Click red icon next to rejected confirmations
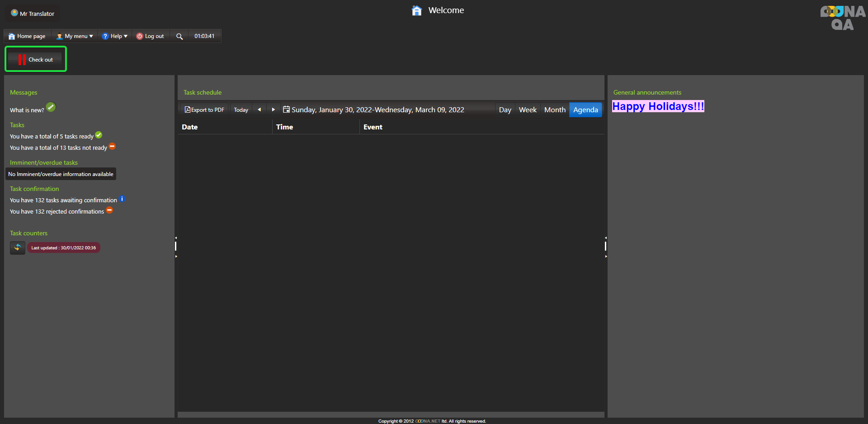The width and height of the screenshot is (868, 424). 109,210
